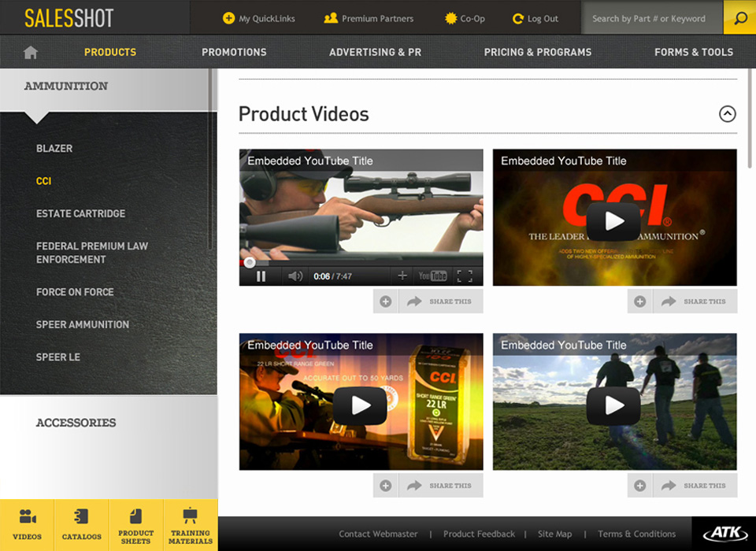The height and width of the screenshot is (551, 756).
Task: Share This for 22 LR video
Action: [x=441, y=486]
